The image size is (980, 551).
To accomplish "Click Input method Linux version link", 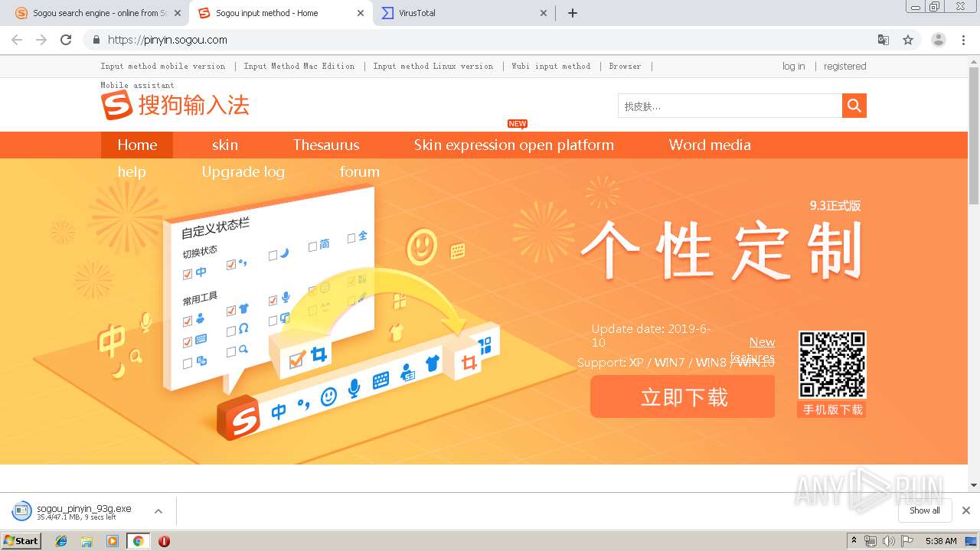I will coord(433,67).
